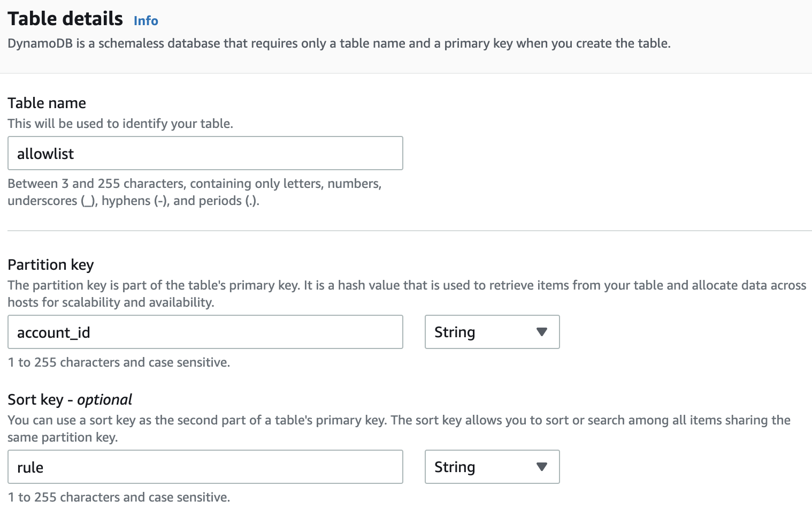The height and width of the screenshot is (516, 812).
Task: Click the Partition key label
Action: (51, 265)
